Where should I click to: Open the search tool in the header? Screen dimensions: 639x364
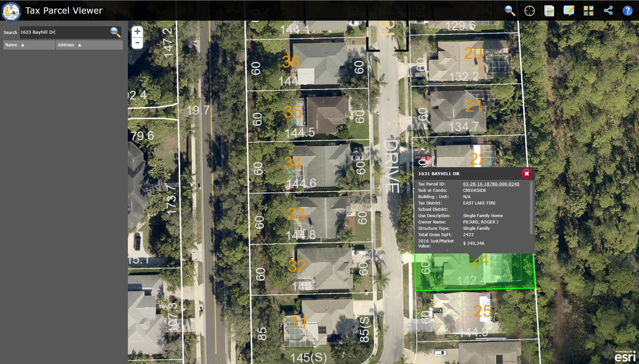pyautogui.click(x=510, y=11)
